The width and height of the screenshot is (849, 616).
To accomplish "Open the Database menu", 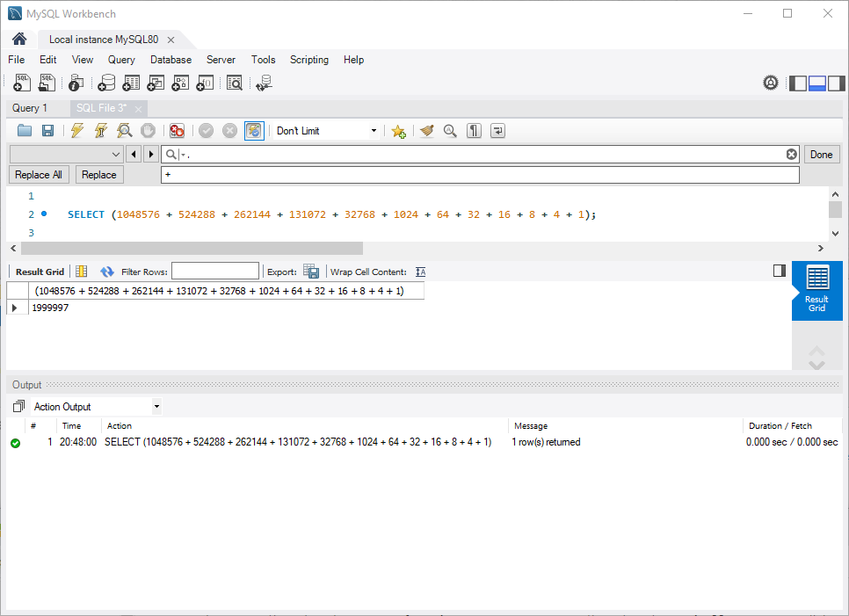I will click(x=171, y=60).
